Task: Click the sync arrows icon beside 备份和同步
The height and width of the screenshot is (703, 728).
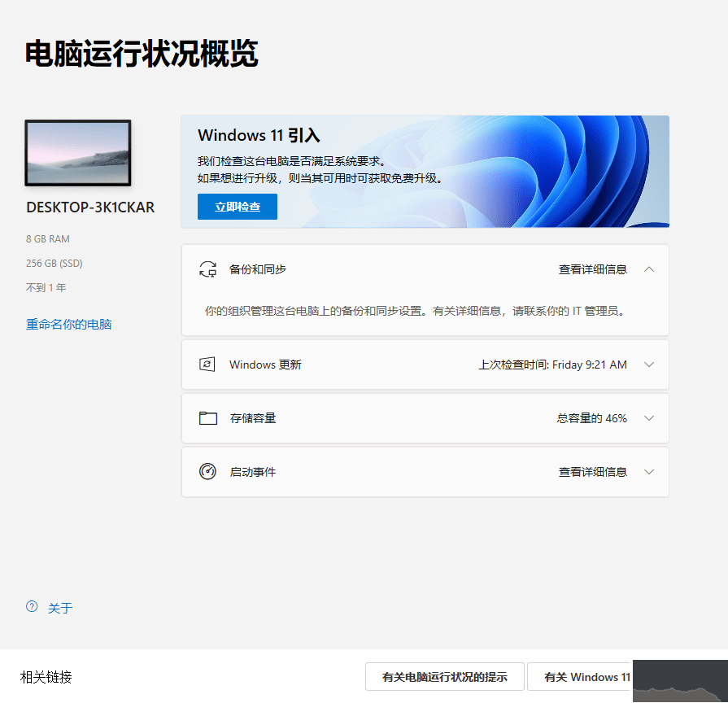Action: (x=209, y=269)
